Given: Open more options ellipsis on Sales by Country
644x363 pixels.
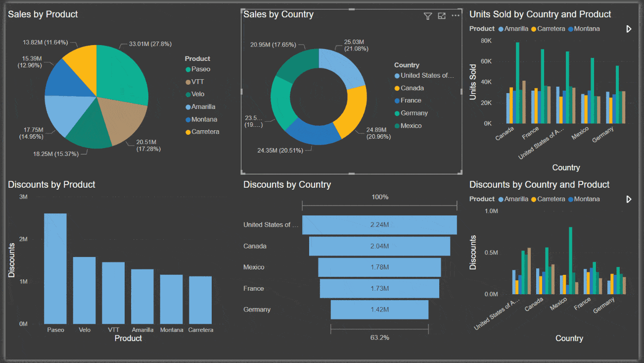Looking at the screenshot, I should [456, 15].
